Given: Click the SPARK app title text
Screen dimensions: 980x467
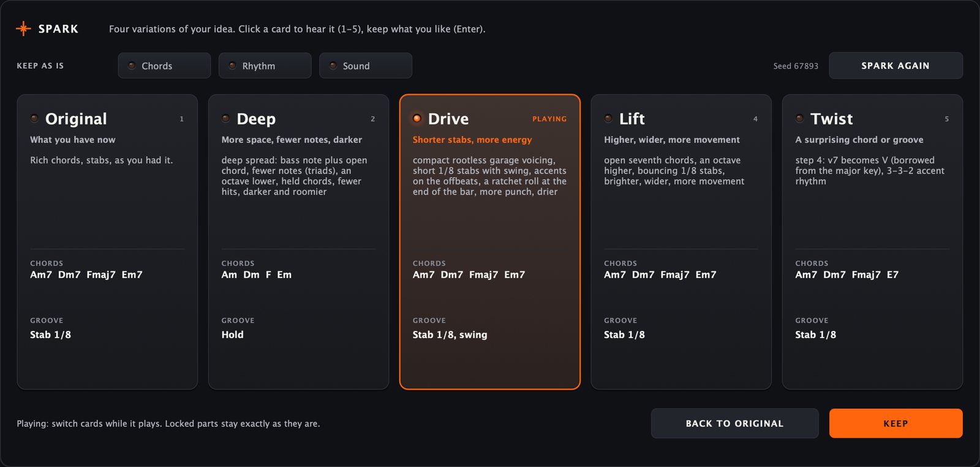Looking at the screenshot, I should pos(58,29).
